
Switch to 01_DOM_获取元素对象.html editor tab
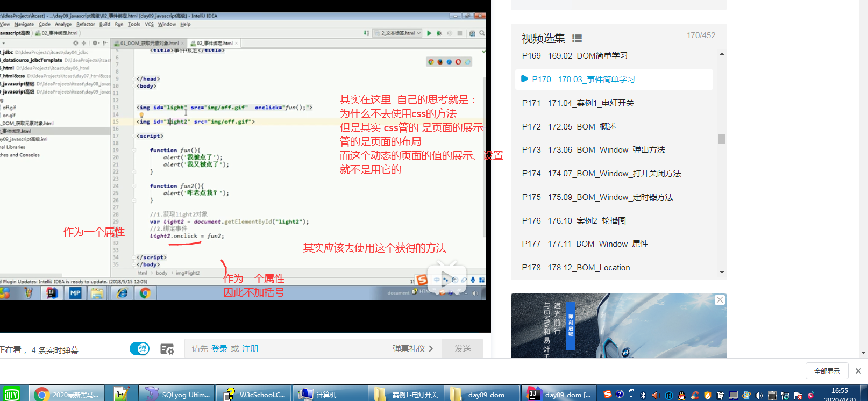point(150,43)
